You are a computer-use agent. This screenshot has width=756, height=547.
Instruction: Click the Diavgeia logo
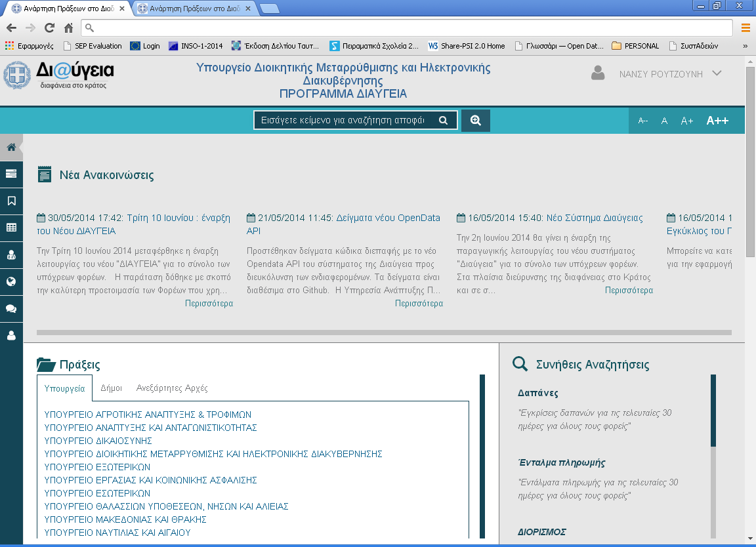tap(59, 75)
